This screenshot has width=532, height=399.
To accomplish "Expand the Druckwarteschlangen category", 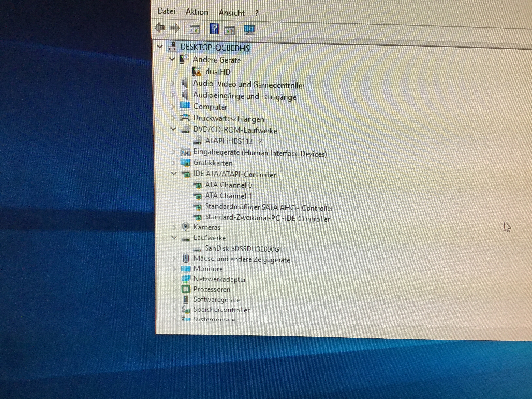I will pyautogui.click(x=173, y=118).
